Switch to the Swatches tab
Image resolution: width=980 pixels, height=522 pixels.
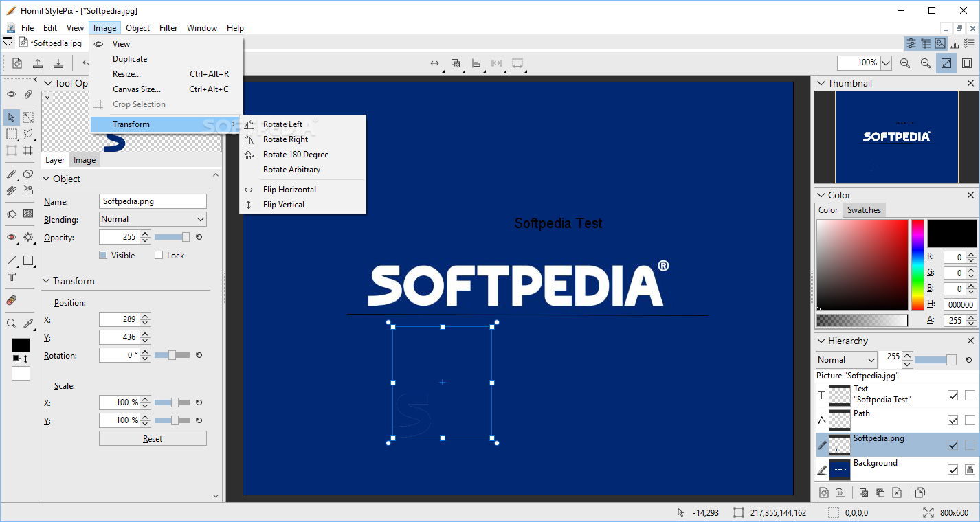864,210
